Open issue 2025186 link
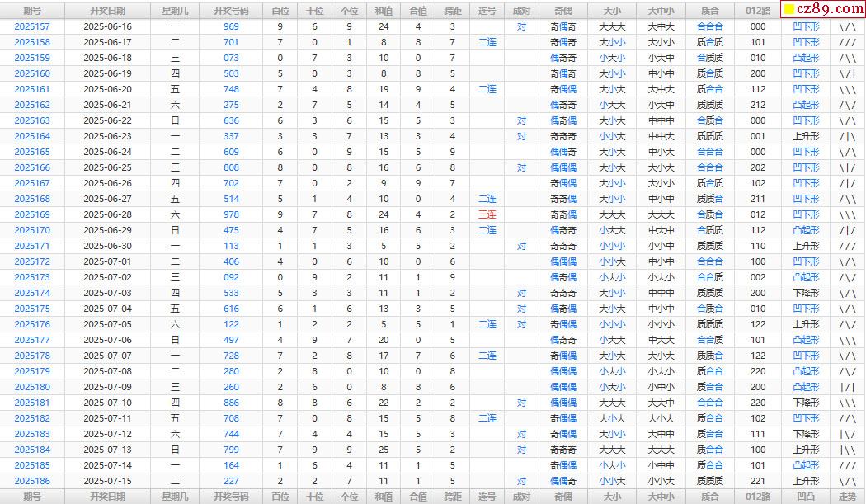The image size is (866, 504). point(32,481)
